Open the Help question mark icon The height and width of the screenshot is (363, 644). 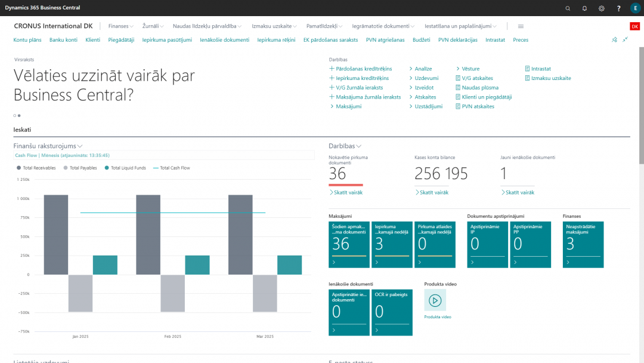[618, 8]
